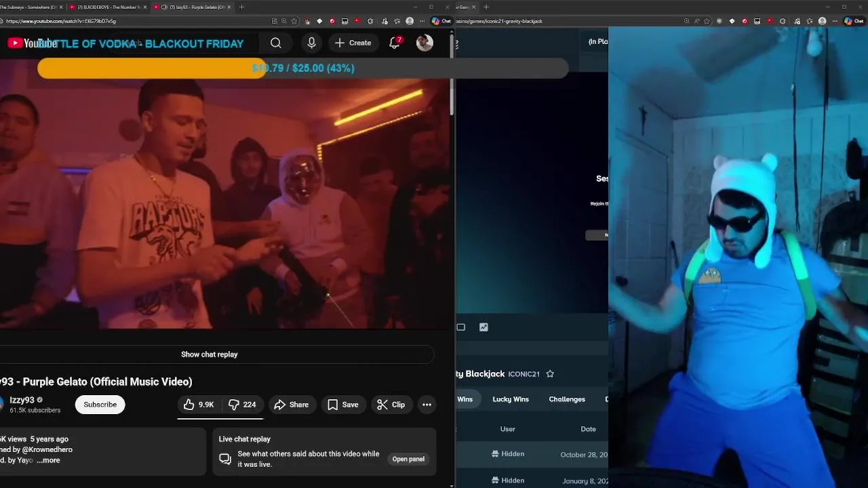868x488 pixels.
Task: Expand description with ...more
Action: click(48, 460)
